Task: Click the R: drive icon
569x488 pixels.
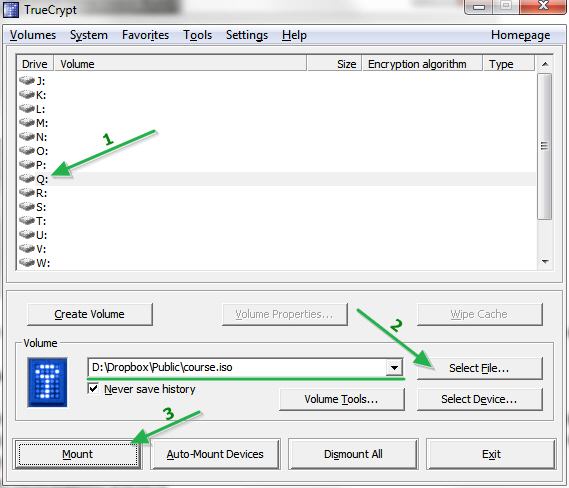Action: click(x=27, y=193)
